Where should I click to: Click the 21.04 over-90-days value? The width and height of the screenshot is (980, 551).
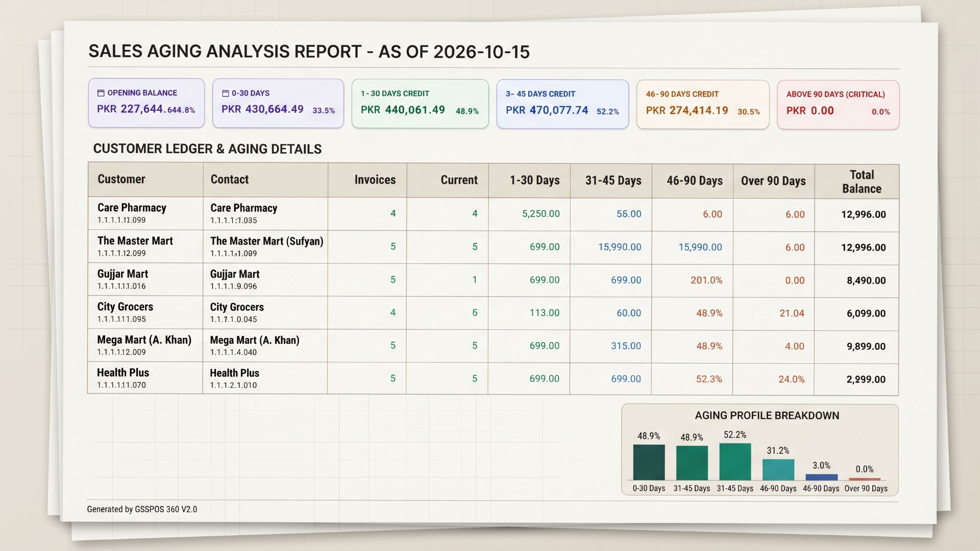[792, 313]
